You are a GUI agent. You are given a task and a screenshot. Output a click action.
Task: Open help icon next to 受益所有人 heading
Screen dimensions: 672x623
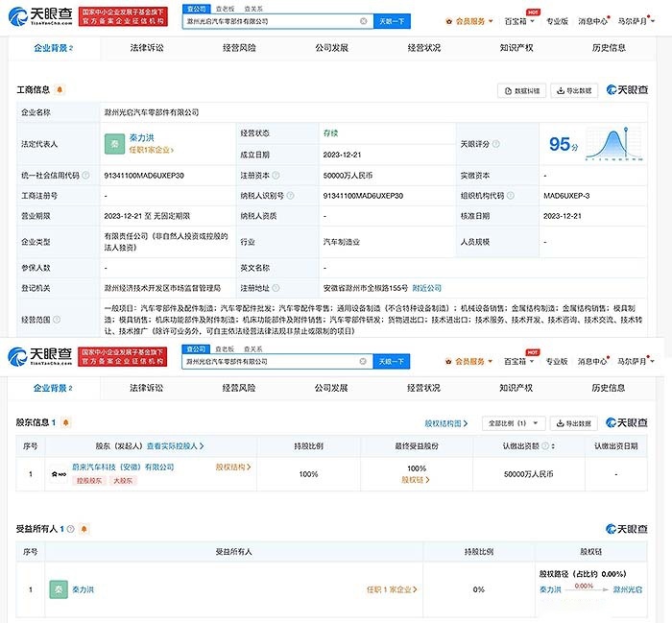71,529
